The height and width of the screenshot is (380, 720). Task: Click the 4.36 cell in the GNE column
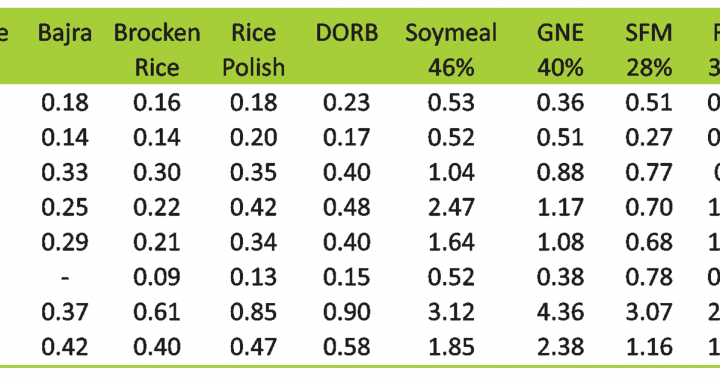pyautogui.click(x=560, y=312)
